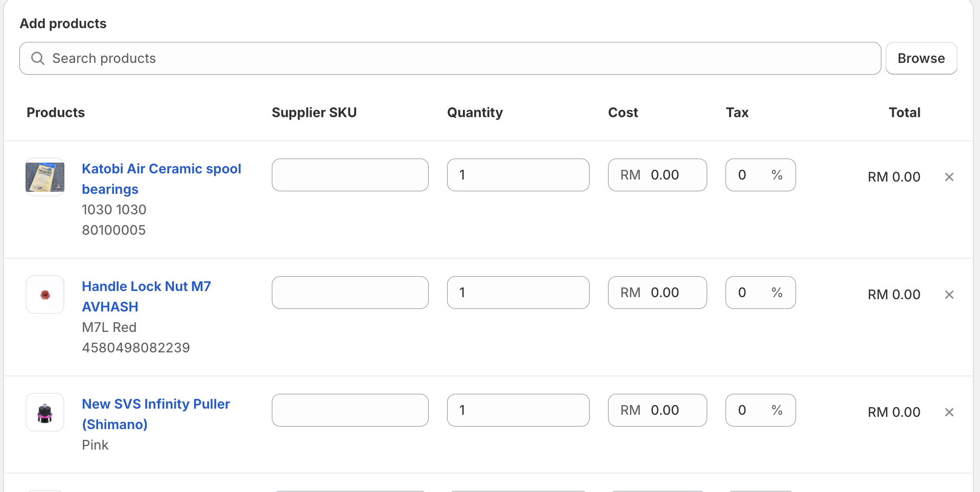This screenshot has width=980, height=492.
Task: Click the Browse products button
Action: (921, 58)
